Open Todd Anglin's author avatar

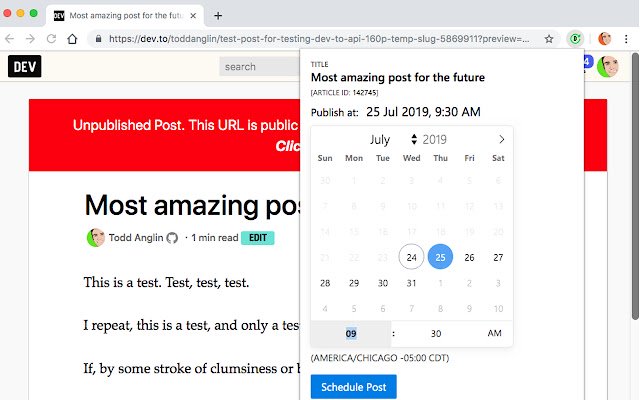[96, 238]
